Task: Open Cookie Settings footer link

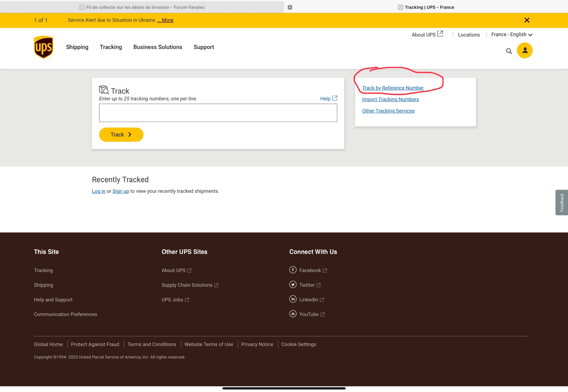Action: (299, 344)
